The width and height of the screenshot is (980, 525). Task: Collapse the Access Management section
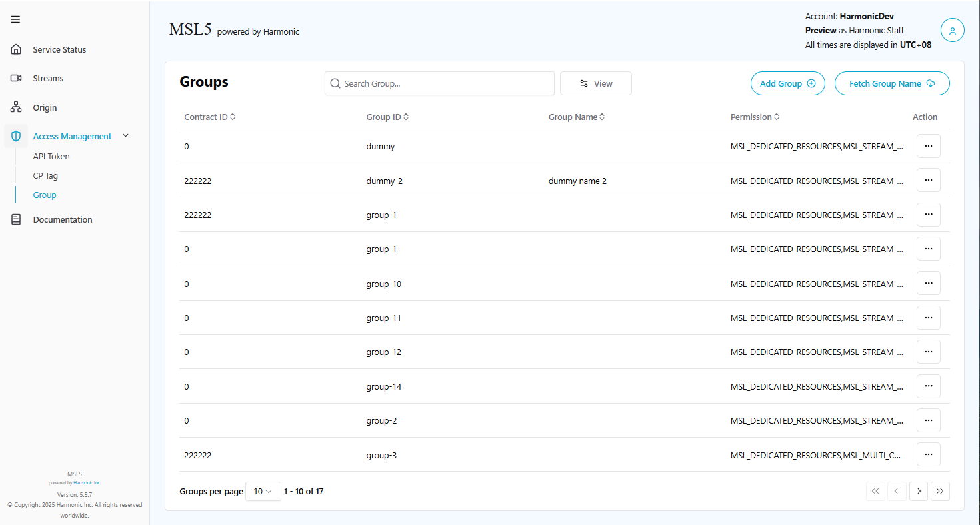[x=125, y=136]
